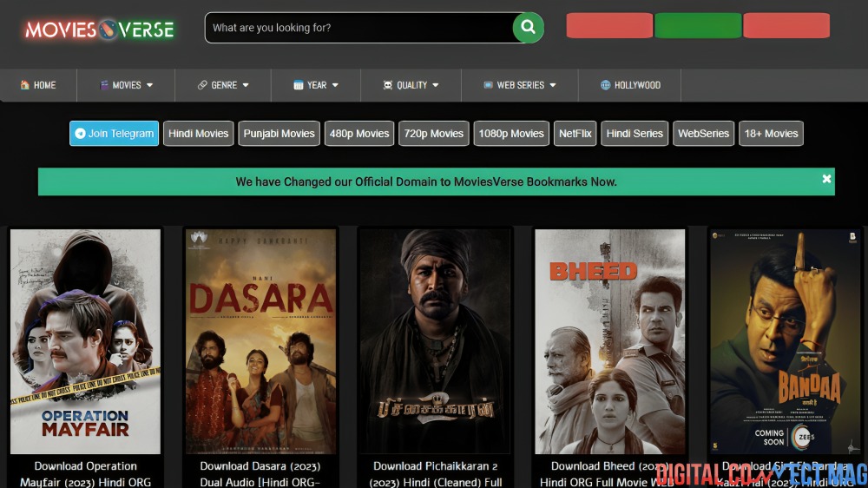Select the 720p Movies button
The image size is (868, 488).
coord(433,134)
